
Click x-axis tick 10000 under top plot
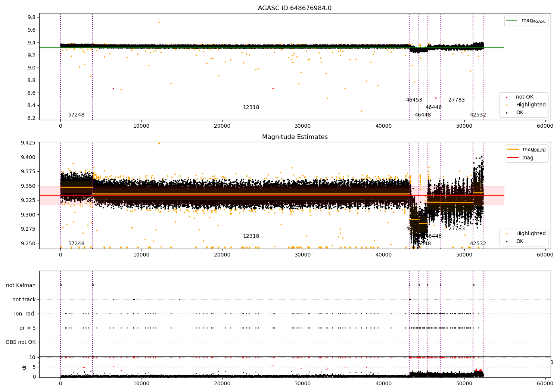pos(141,126)
